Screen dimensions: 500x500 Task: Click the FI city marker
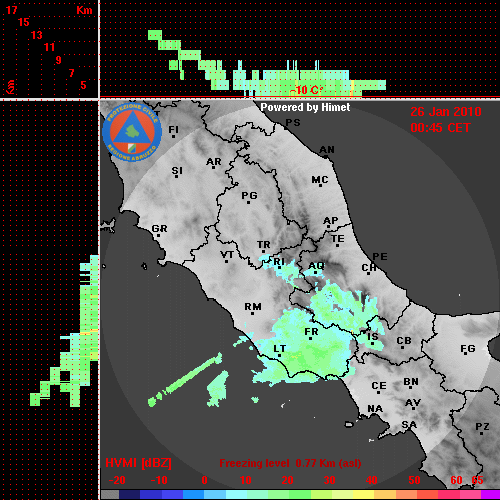(173, 136)
